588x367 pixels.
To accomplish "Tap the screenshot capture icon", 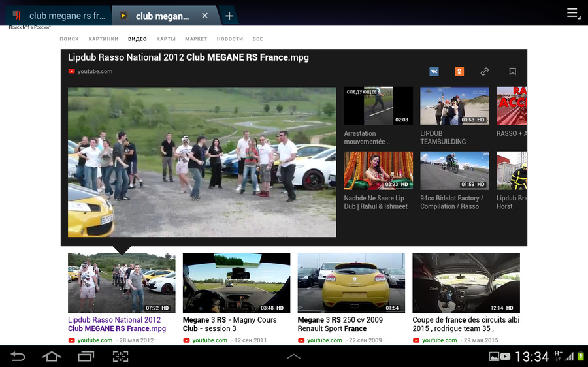I will [120, 356].
